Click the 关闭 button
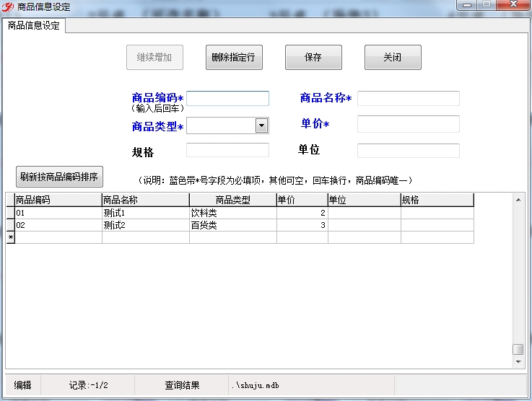 point(393,58)
